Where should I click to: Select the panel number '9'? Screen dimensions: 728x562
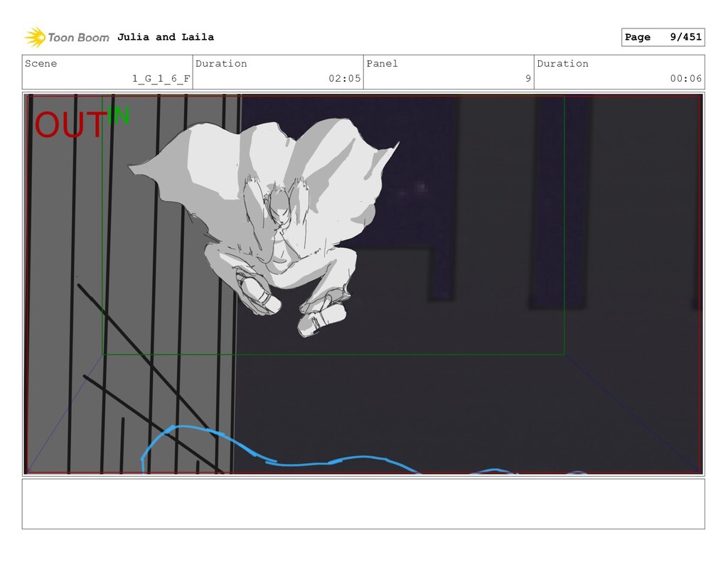click(528, 78)
